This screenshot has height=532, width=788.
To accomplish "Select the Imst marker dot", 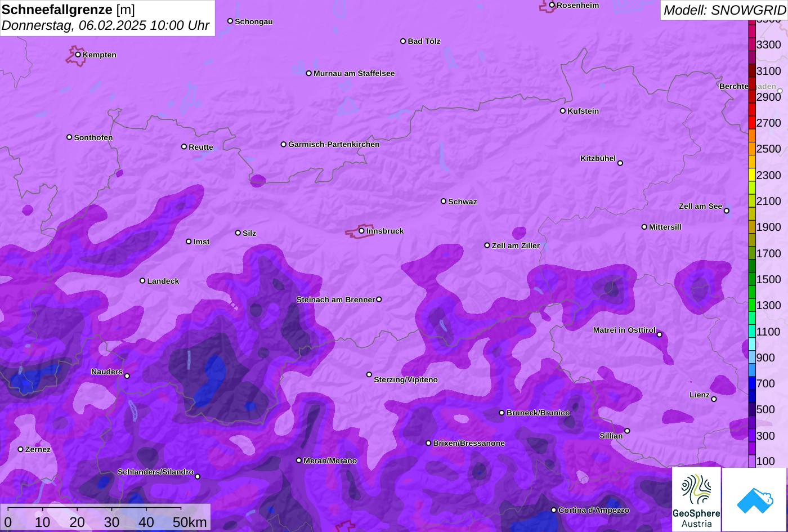I will [x=189, y=242].
